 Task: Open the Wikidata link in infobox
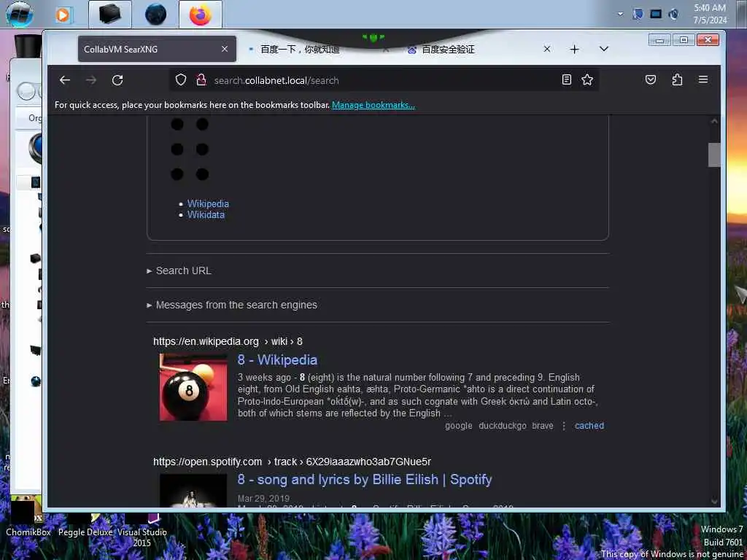click(x=206, y=215)
